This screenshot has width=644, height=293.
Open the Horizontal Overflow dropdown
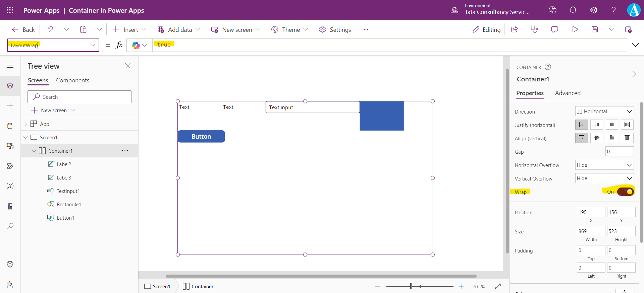[604, 165]
